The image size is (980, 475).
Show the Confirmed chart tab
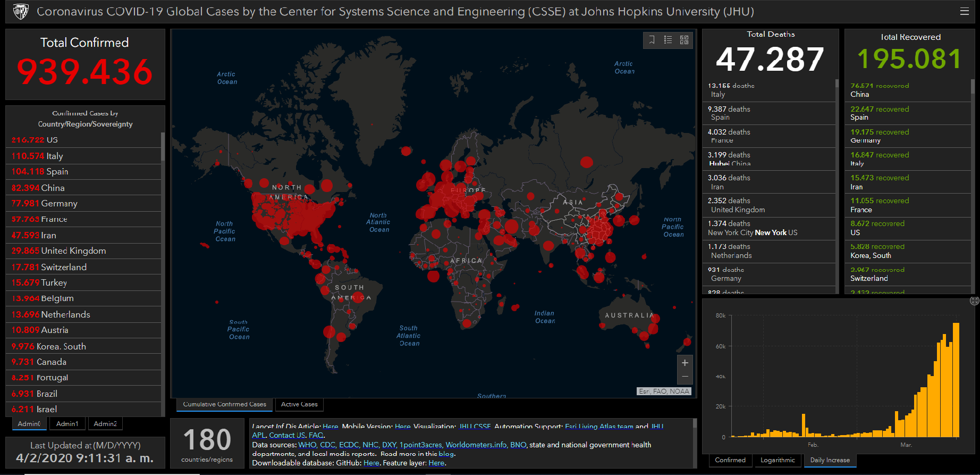730,460
